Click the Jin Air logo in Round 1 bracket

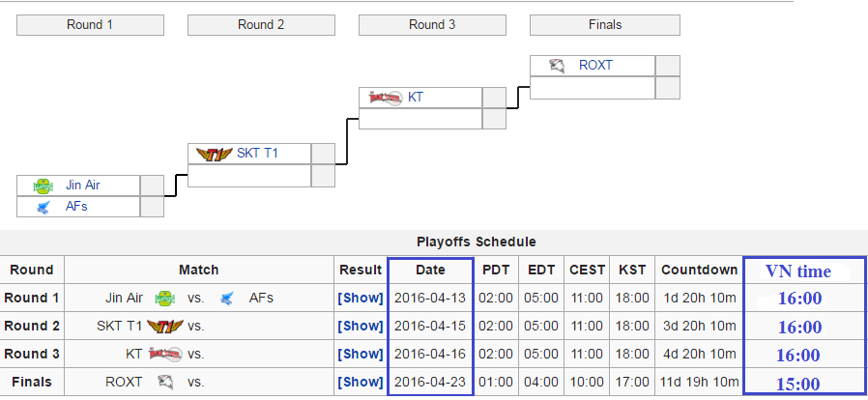[43, 186]
